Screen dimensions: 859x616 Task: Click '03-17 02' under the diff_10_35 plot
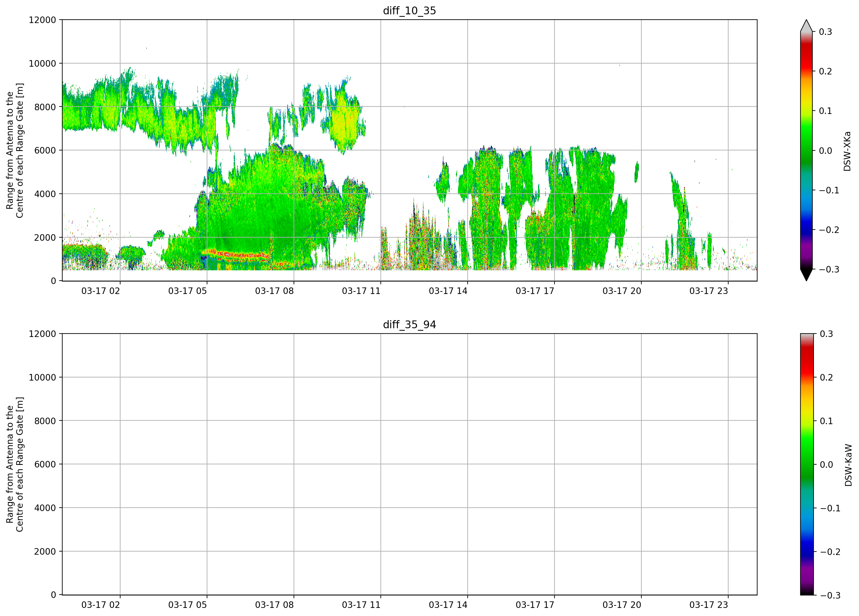101,291
